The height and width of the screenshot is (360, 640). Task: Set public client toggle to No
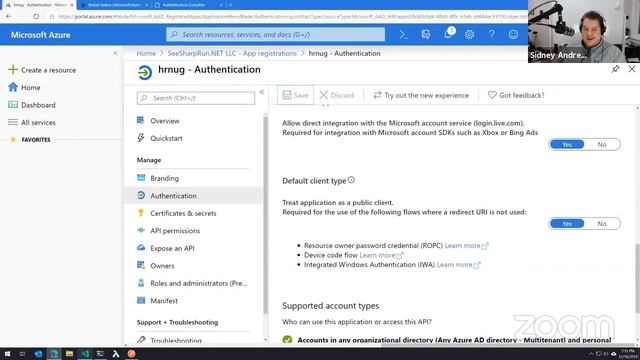click(x=602, y=224)
